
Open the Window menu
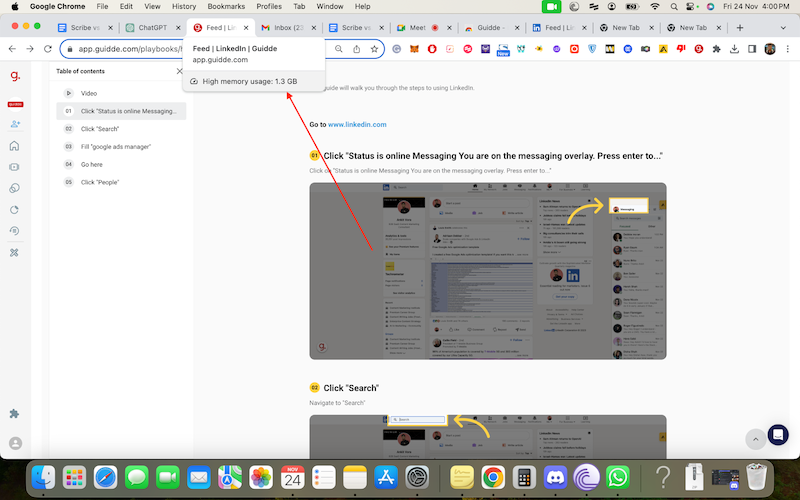pyautogui.click(x=330, y=6)
